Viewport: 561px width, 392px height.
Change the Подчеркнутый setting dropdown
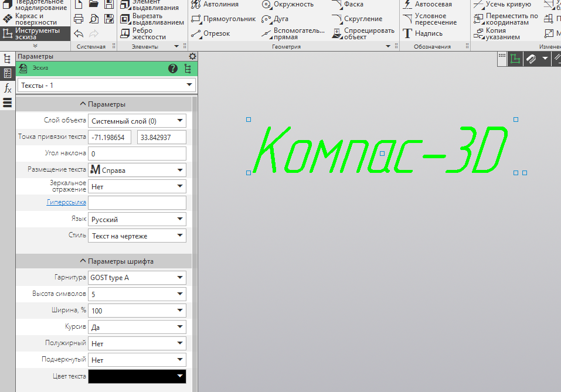point(137,360)
